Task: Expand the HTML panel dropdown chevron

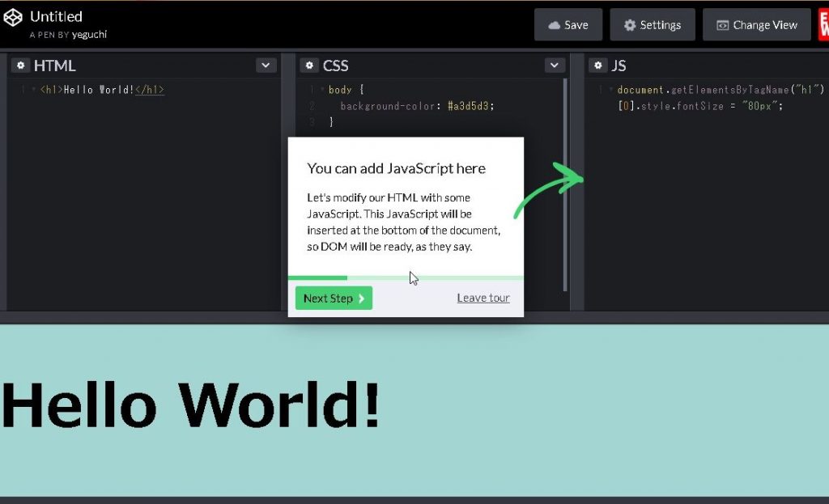Action: click(266, 66)
